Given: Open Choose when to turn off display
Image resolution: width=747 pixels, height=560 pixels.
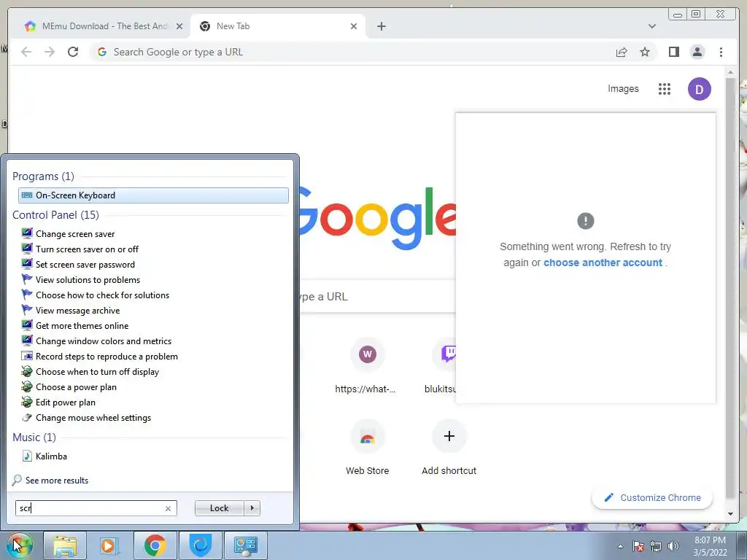Looking at the screenshot, I should coord(97,371).
